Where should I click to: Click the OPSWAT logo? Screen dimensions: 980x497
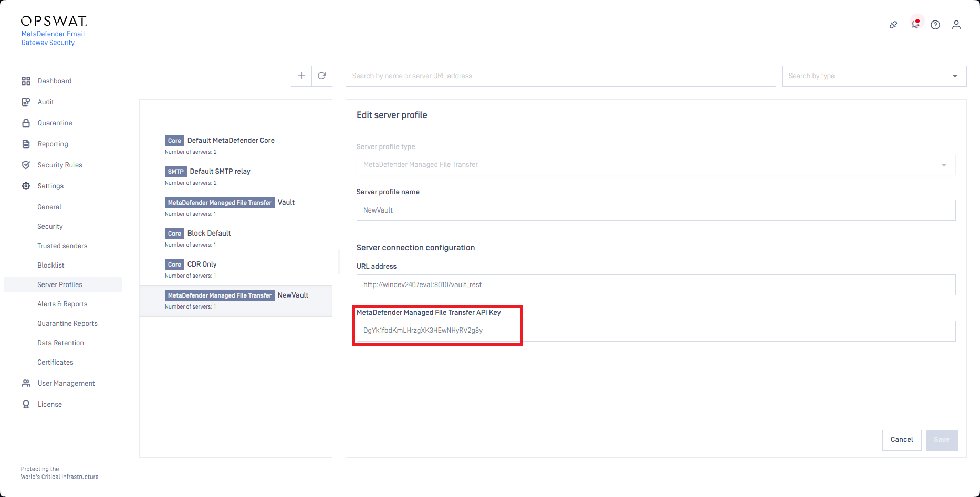point(54,21)
